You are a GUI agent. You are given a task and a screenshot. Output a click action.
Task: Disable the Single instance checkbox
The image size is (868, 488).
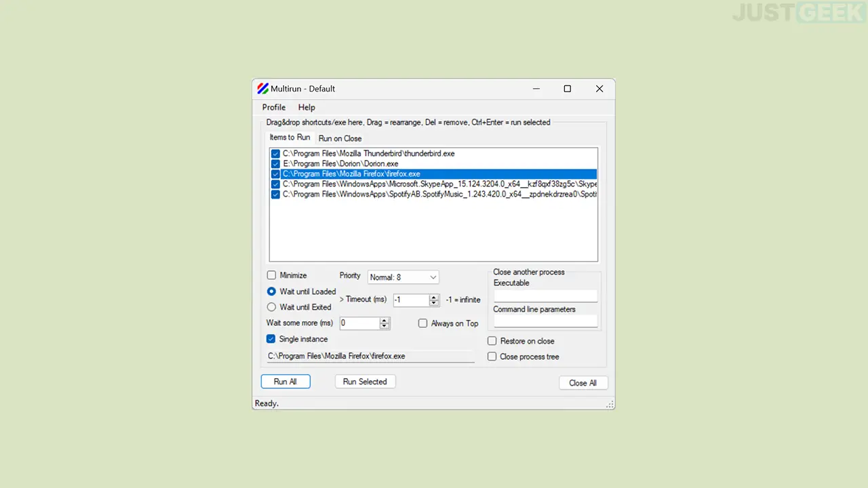(x=271, y=339)
